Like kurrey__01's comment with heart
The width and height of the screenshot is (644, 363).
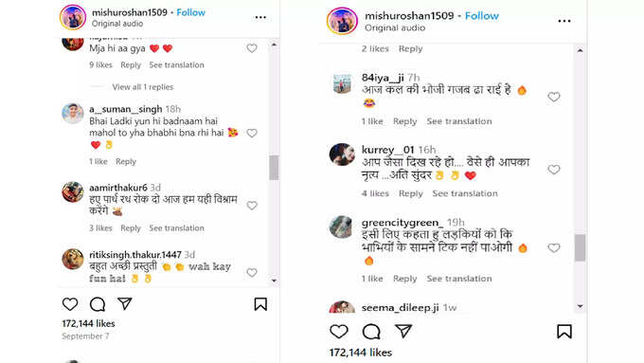click(554, 170)
